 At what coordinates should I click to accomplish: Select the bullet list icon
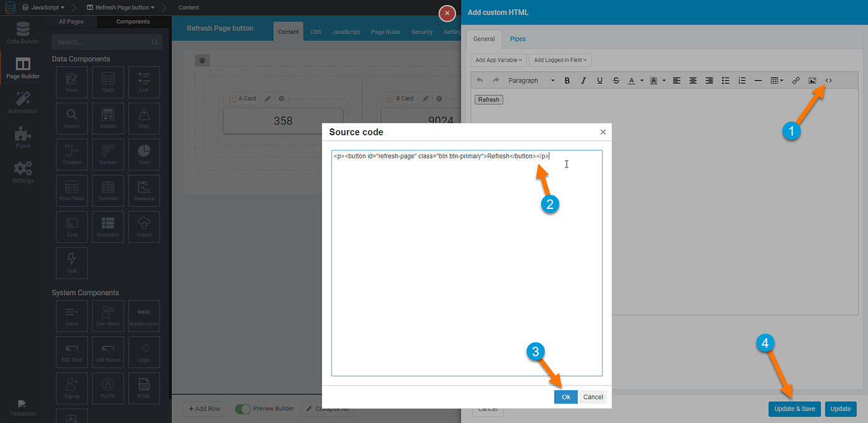coord(725,81)
